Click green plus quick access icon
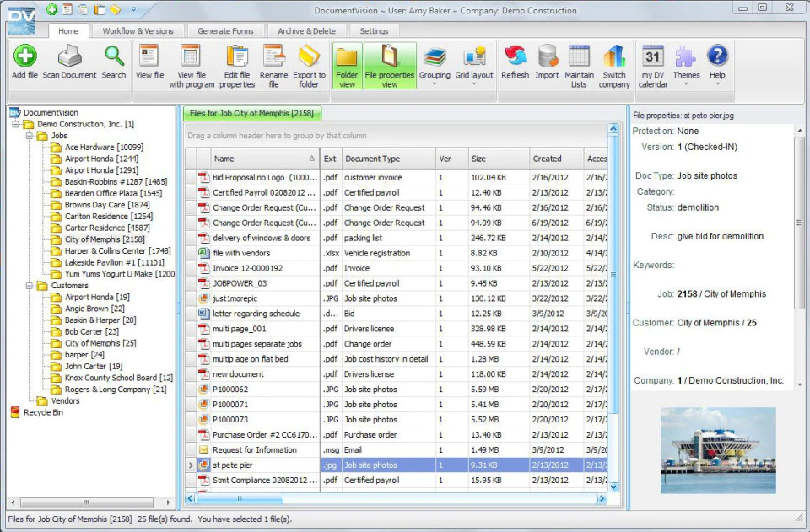The height and width of the screenshot is (532, 810). click(x=51, y=9)
